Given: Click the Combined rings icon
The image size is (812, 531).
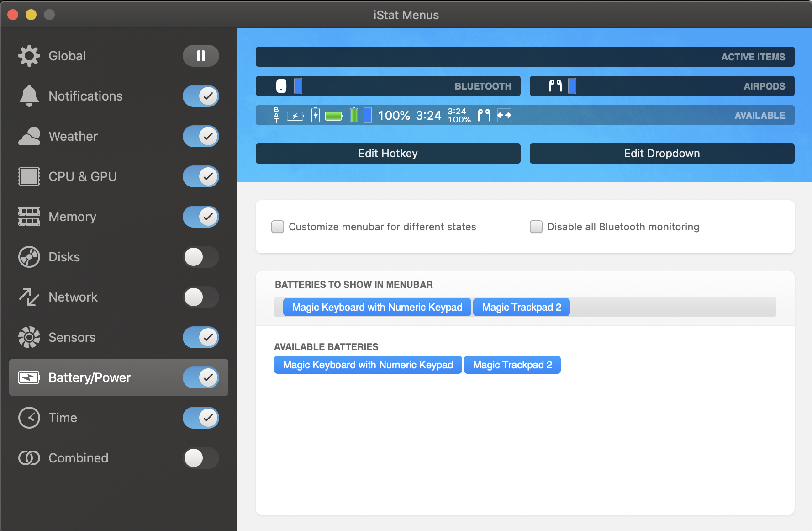Looking at the screenshot, I should tap(29, 458).
